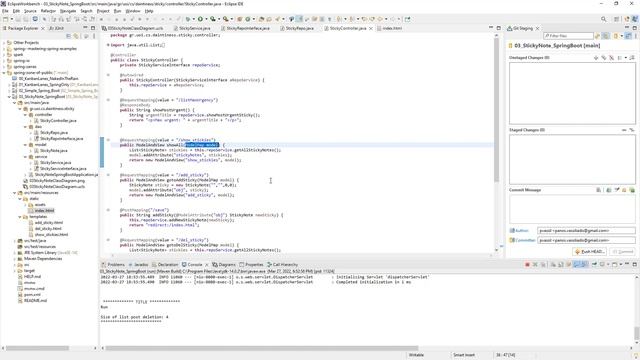Image resolution: width=640 pixels, height=360 pixels.
Task: Open the Call Hierarchy tab
Action: click(282, 264)
